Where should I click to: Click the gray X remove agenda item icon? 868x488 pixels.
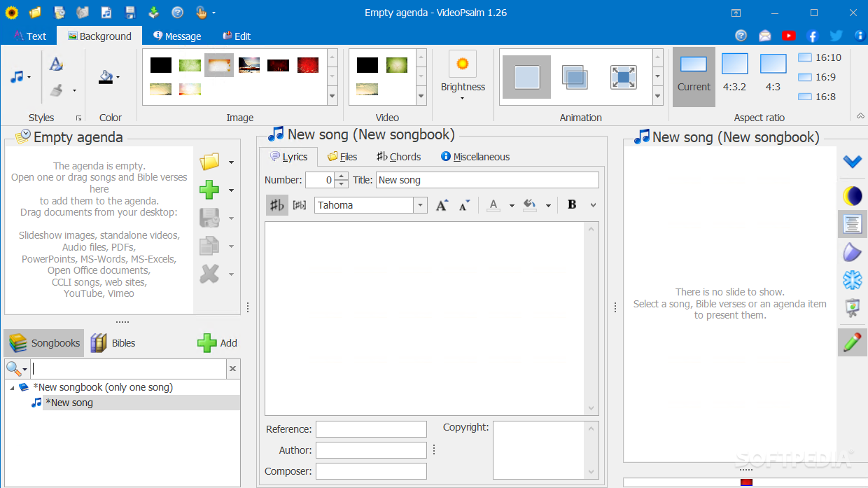(x=209, y=274)
